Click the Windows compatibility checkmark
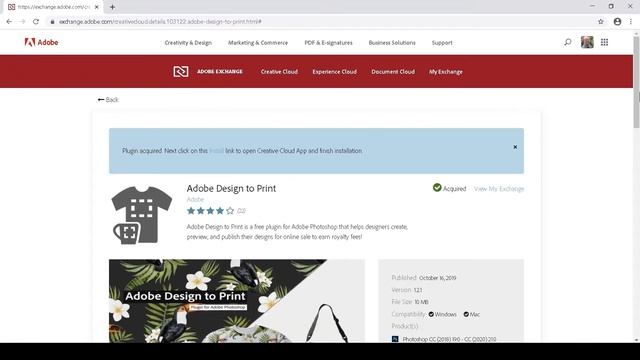Viewport: 640px width, 360px height. (431, 314)
